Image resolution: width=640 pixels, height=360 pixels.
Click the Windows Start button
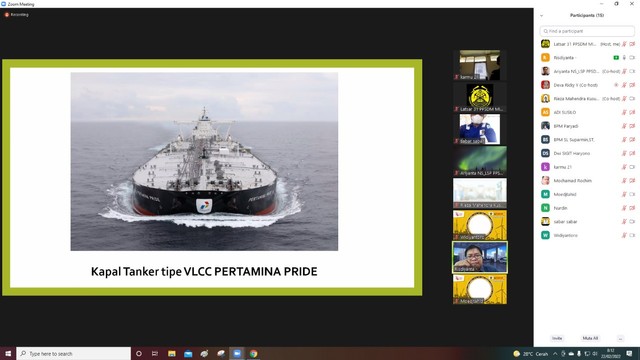[x=8, y=353]
